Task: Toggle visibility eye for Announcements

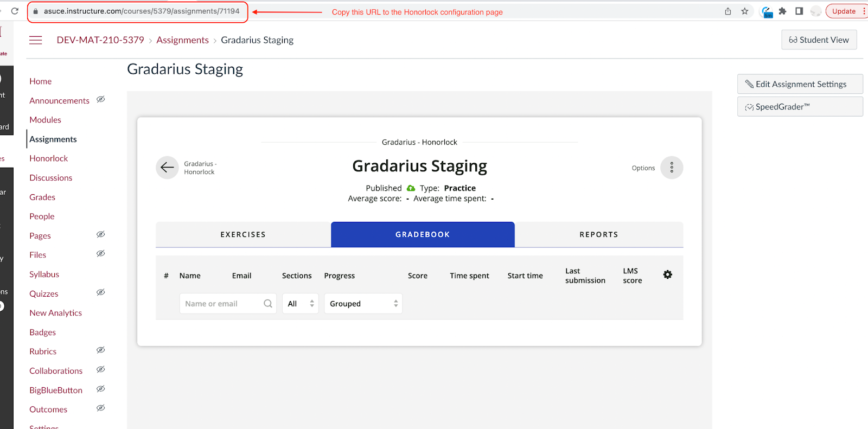Action: (x=101, y=99)
